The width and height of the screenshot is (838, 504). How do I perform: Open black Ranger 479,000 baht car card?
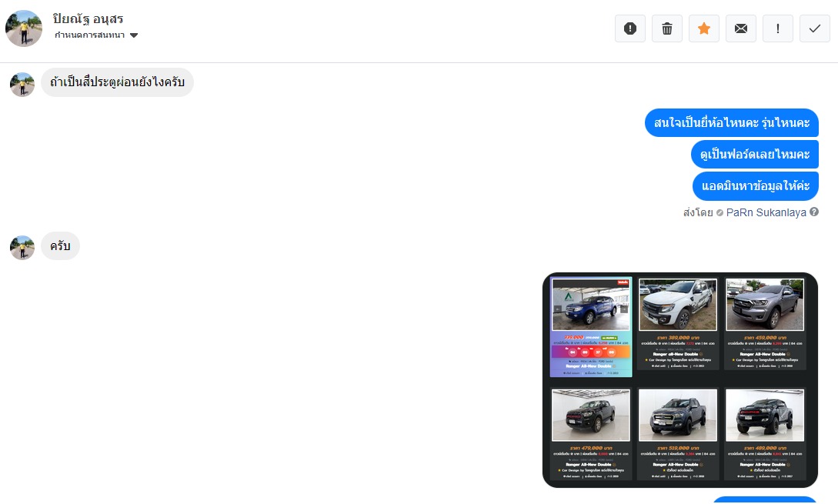(x=591, y=434)
